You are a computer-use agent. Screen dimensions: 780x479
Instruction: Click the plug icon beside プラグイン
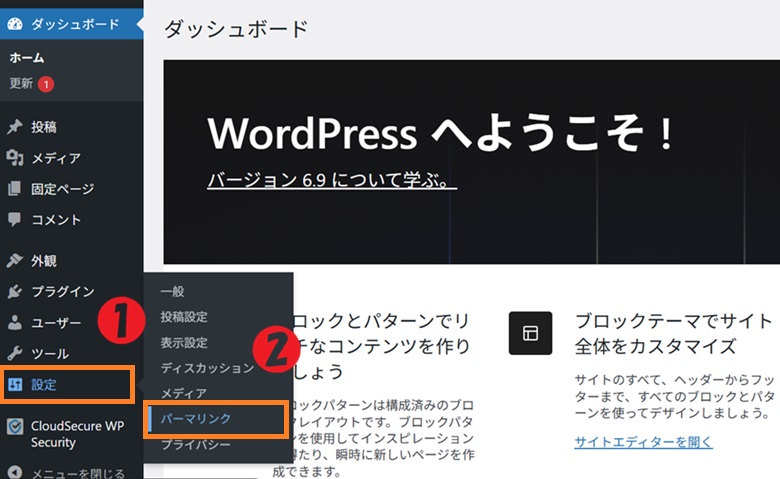click(15, 291)
